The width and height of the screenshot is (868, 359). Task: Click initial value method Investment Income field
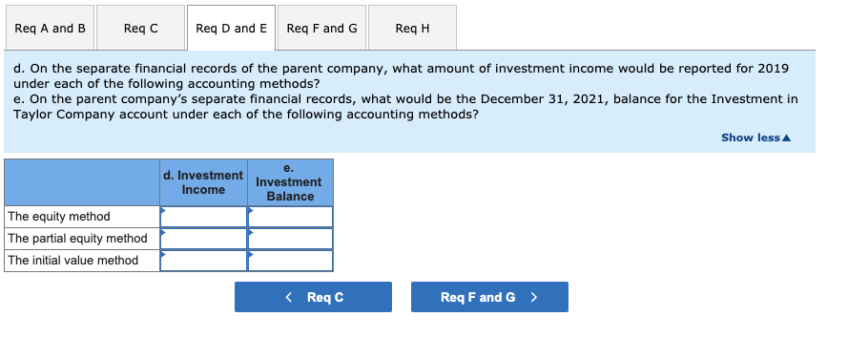tap(203, 261)
